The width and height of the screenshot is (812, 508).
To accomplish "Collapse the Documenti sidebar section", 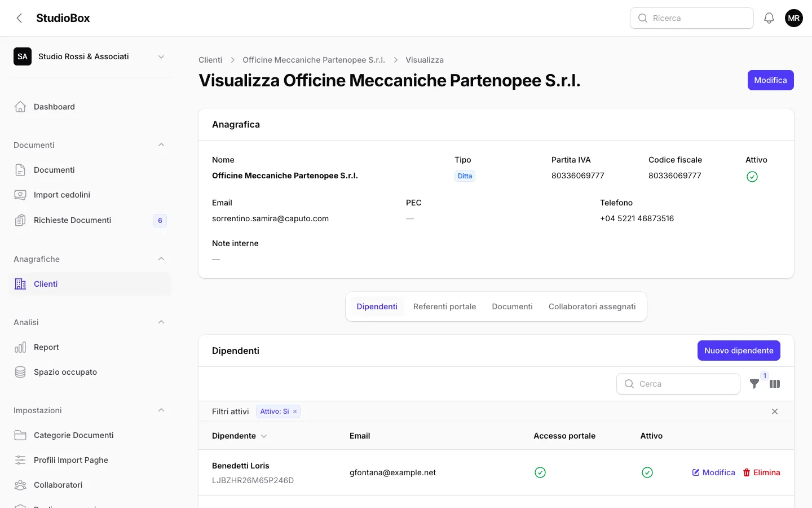I will [161, 145].
